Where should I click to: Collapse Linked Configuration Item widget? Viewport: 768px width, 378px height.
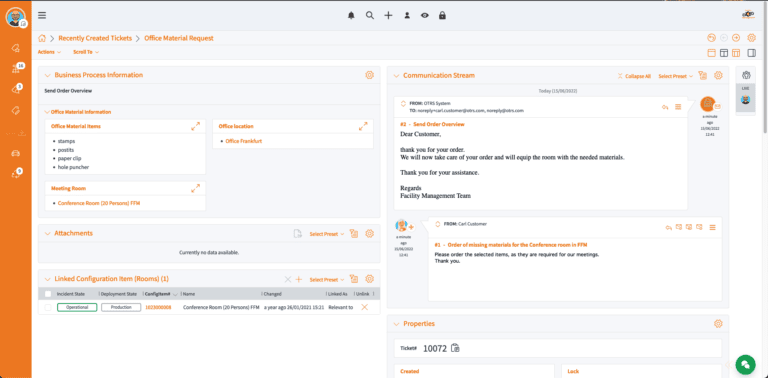(x=48, y=279)
